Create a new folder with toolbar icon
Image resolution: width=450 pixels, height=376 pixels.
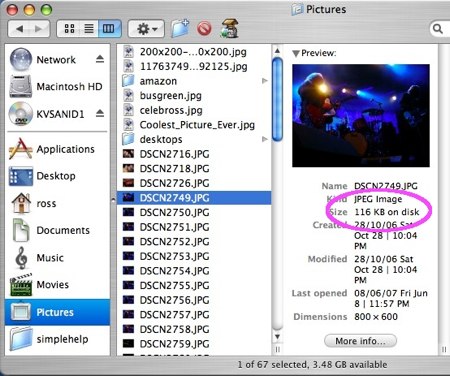point(180,28)
